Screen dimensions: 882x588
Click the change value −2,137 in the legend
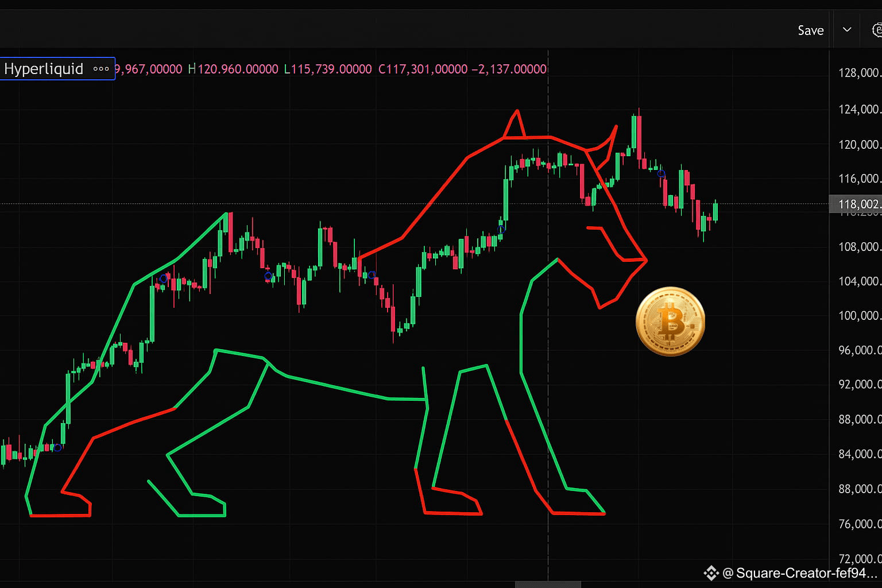coord(509,69)
